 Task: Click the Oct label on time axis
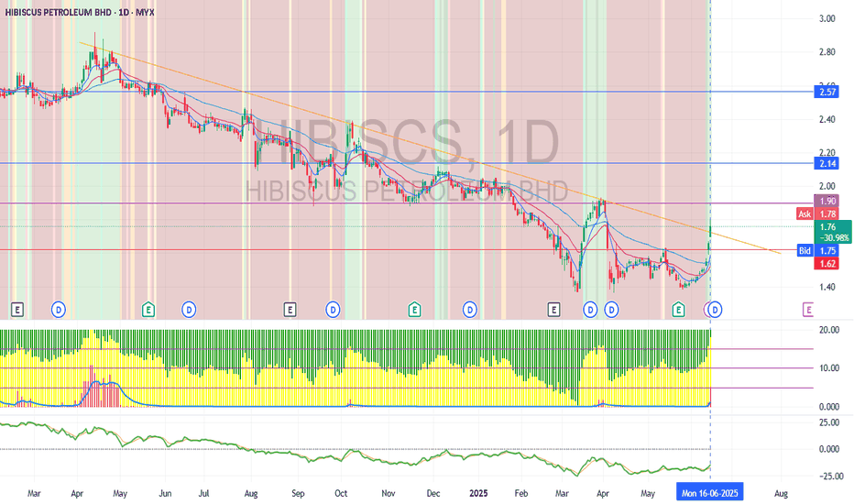(x=341, y=494)
